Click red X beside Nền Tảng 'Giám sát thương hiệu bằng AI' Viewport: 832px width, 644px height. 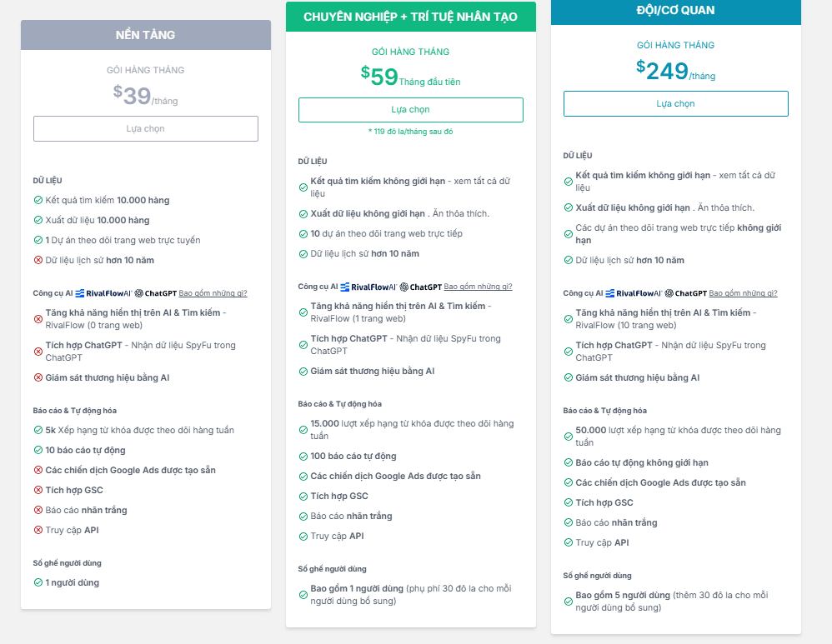point(38,378)
